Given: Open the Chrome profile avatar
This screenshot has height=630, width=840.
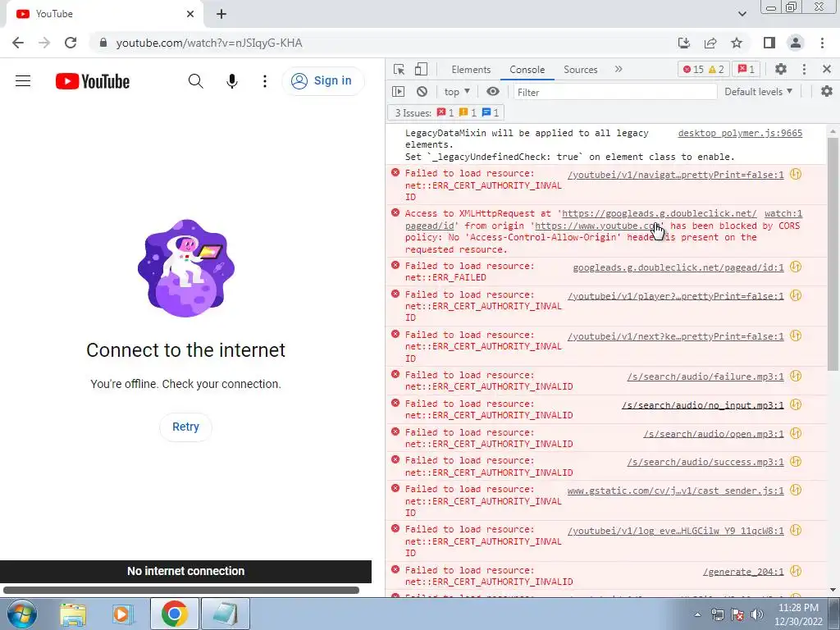Looking at the screenshot, I should tap(796, 43).
